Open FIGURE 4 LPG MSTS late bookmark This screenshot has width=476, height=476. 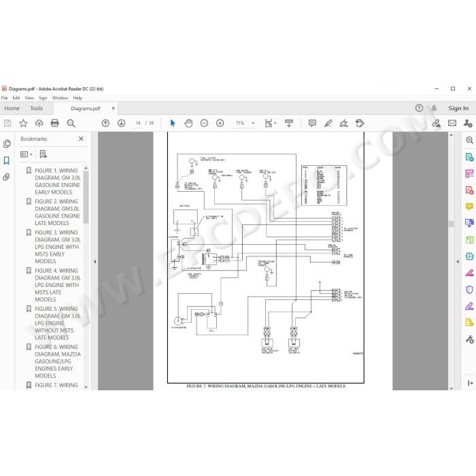[x=57, y=285]
